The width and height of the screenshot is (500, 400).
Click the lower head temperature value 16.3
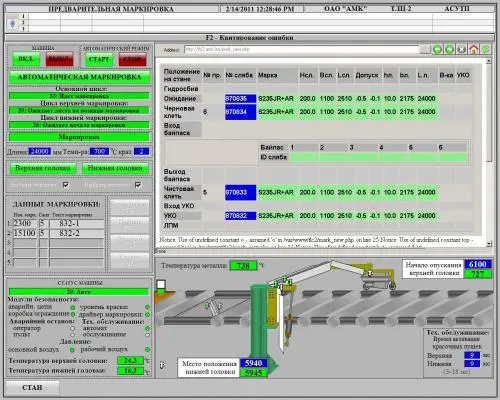point(130,371)
